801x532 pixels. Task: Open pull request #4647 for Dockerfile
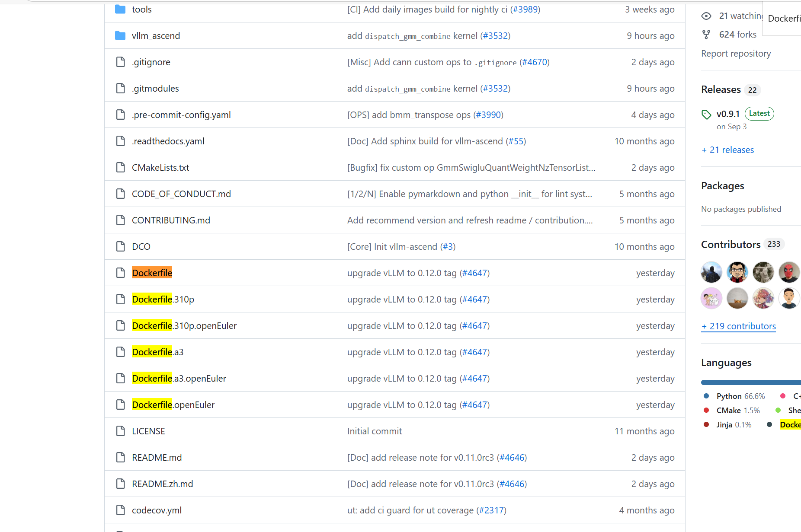(475, 273)
